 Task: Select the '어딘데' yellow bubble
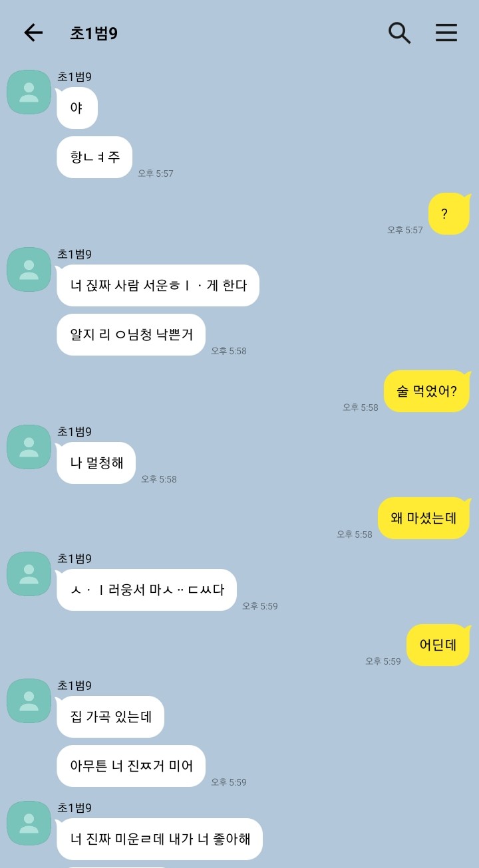tap(438, 645)
